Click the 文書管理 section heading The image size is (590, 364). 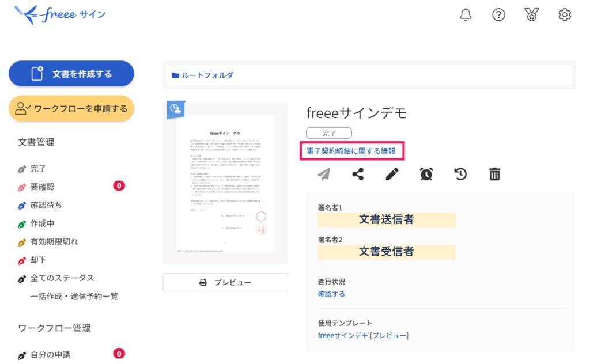(x=36, y=142)
